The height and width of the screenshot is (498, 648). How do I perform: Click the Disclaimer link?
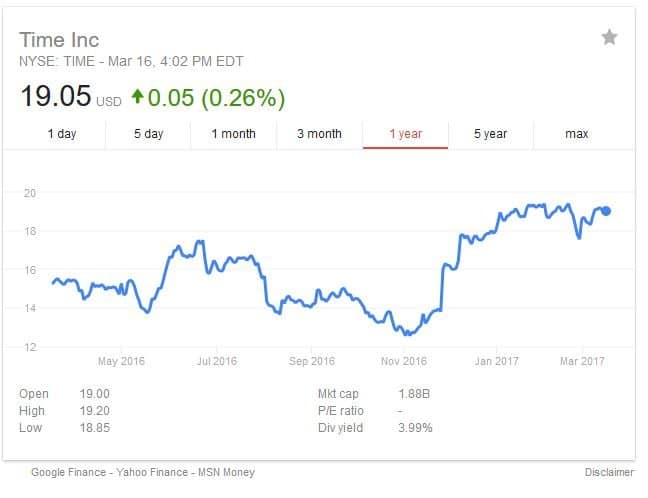[609, 472]
